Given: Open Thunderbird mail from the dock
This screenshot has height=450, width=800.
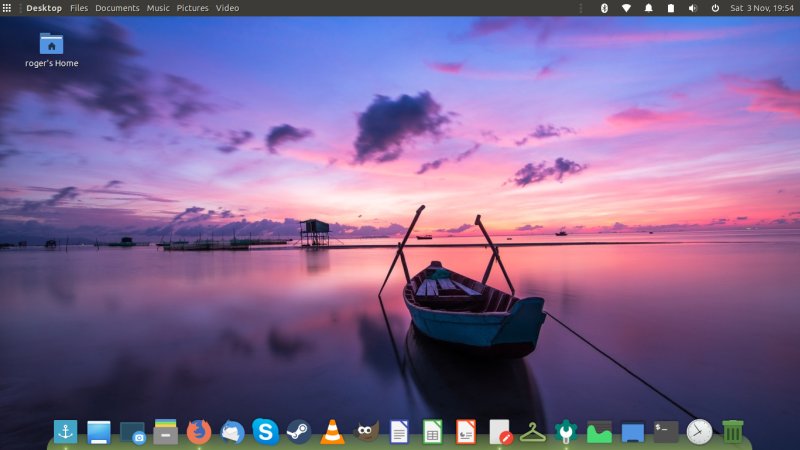Looking at the screenshot, I should coord(232,432).
